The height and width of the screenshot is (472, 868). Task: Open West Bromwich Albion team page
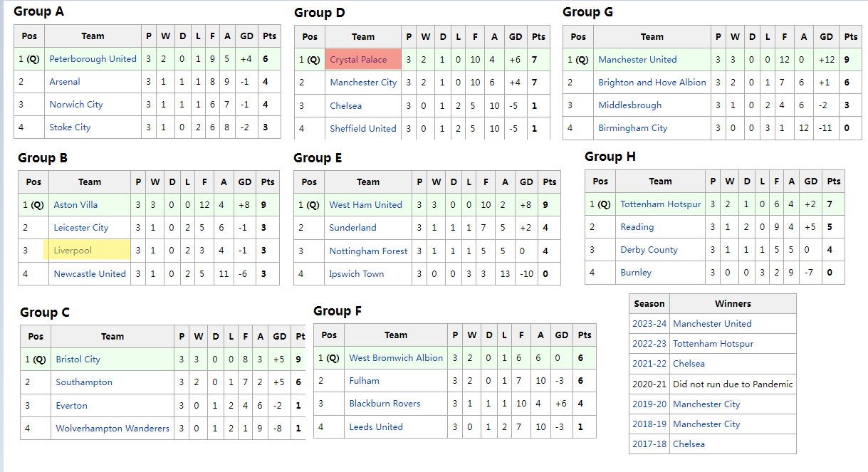(396, 358)
